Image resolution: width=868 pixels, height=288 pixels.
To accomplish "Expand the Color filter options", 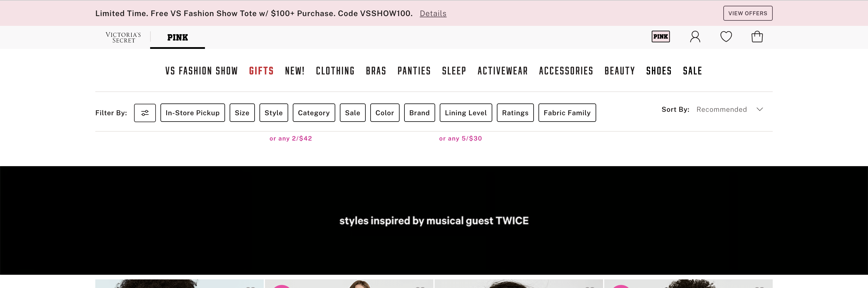I will (384, 113).
